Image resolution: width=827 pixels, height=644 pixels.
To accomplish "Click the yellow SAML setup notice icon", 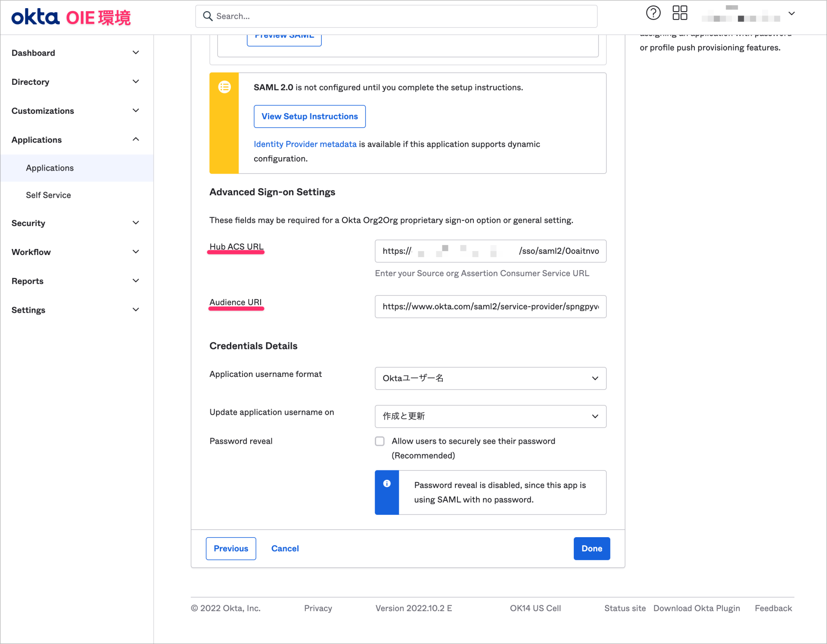I will pyautogui.click(x=224, y=87).
